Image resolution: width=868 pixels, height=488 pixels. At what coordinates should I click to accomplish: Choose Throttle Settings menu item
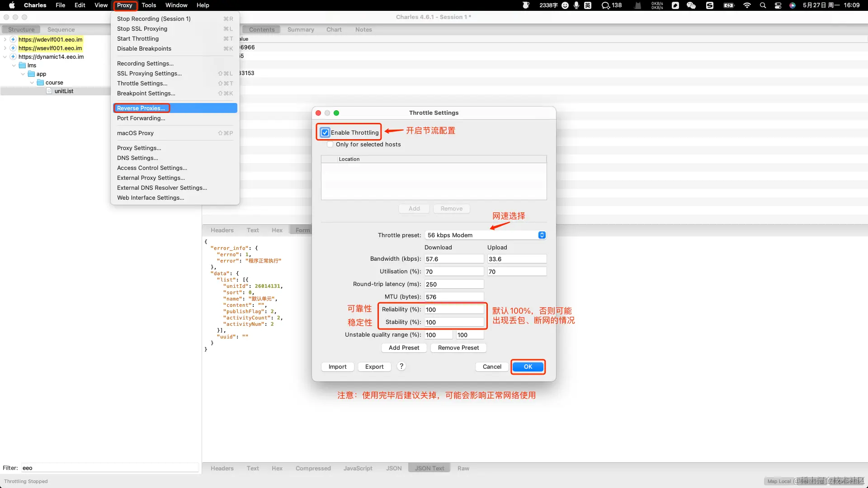(175, 83)
